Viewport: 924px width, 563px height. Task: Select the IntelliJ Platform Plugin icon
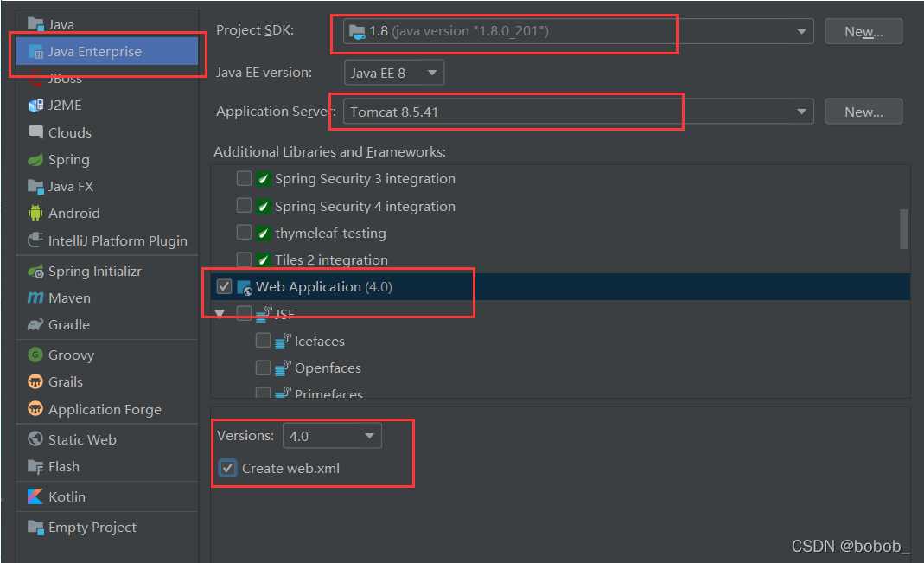[x=35, y=240]
